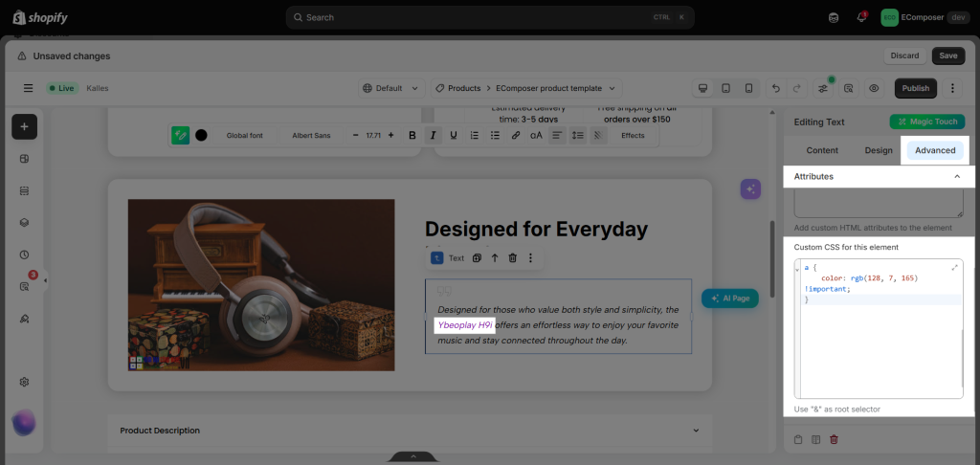The width and height of the screenshot is (980, 465).
Task: Open the sections icon in left sidebar
Action: coord(24,190)
